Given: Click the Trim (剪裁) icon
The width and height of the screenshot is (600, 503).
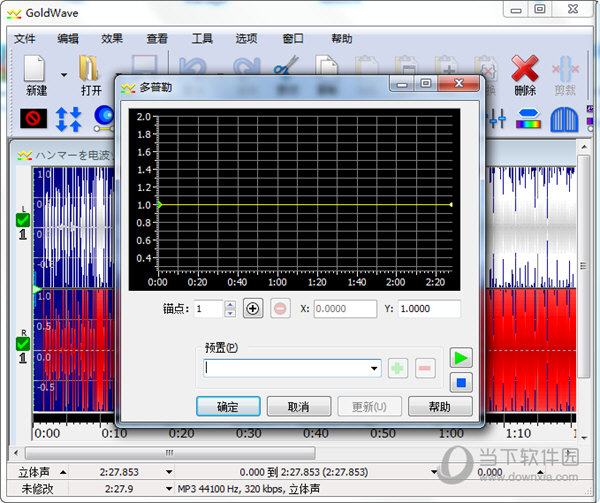Looking at the screenshot, I should coord(565,69).
